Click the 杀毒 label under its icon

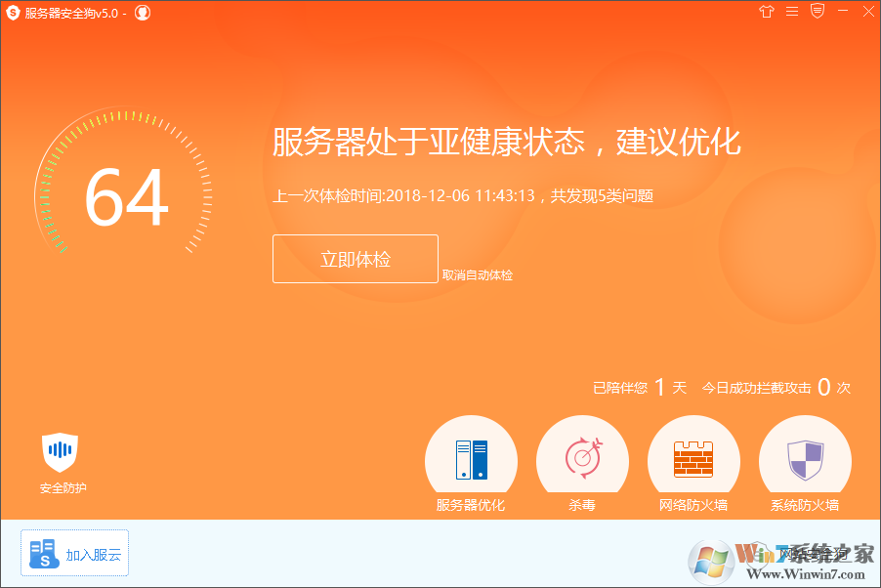[582, 506]
